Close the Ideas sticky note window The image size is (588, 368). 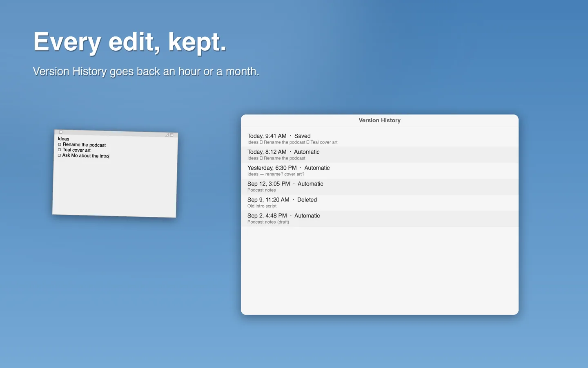click(x=61, y=132)
